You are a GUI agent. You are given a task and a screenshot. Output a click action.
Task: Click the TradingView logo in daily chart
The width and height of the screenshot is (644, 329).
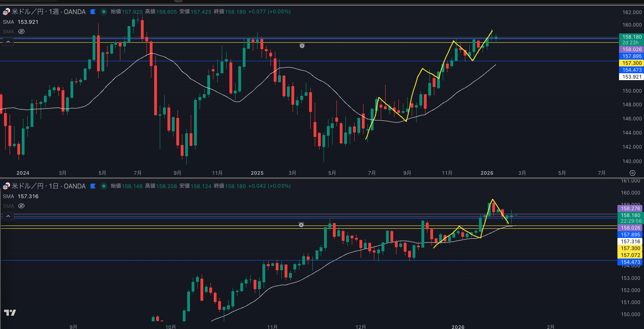10,312
